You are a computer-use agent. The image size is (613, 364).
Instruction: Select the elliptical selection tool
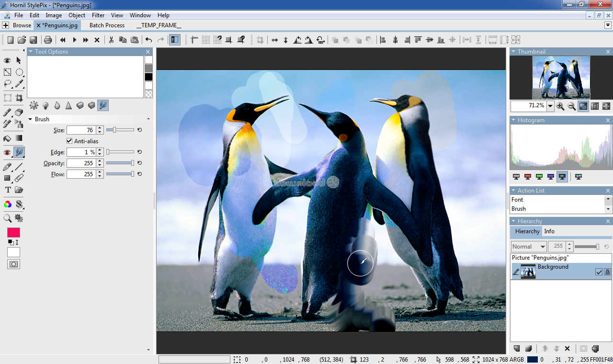[x=19, y=72]
